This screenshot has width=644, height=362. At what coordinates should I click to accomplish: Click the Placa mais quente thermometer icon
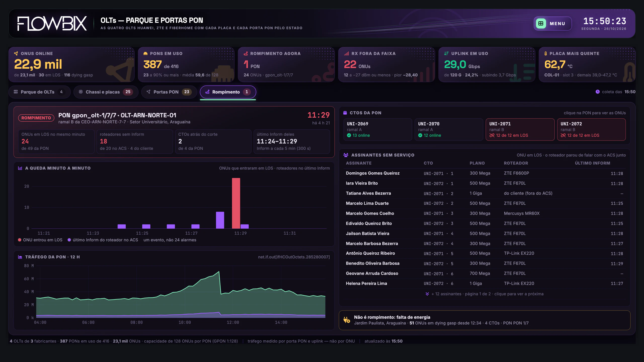tap(546, 54)
